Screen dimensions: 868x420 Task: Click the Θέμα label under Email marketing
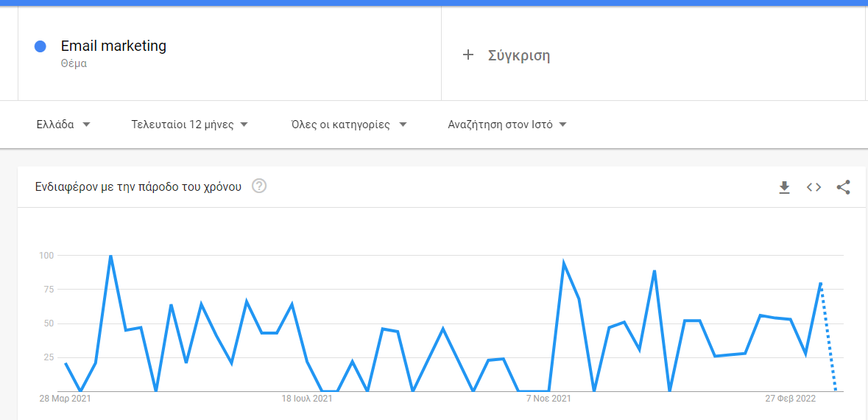tap(74, 63)
